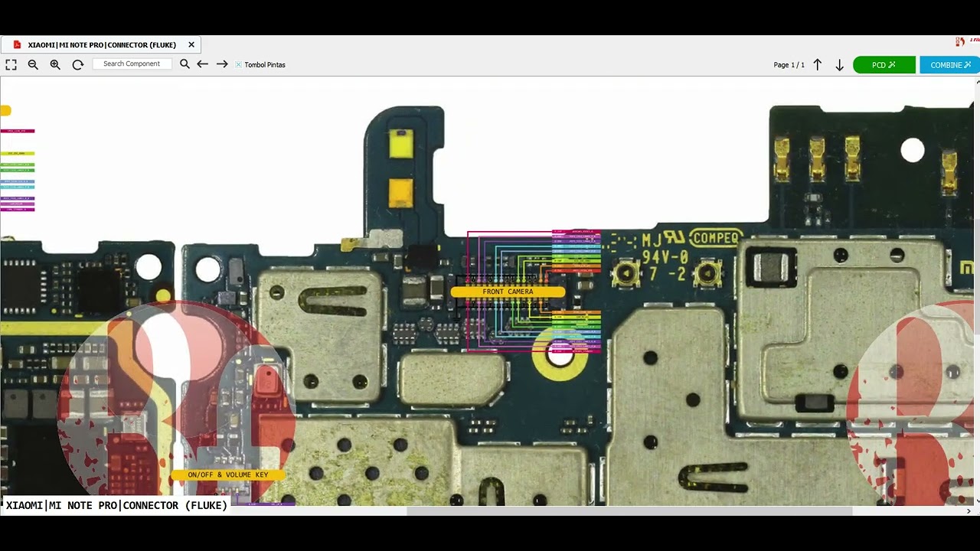The image size is (980, 551).
Task: Toggle the Tombol Pintas checkbox
Action: (238, 65)
